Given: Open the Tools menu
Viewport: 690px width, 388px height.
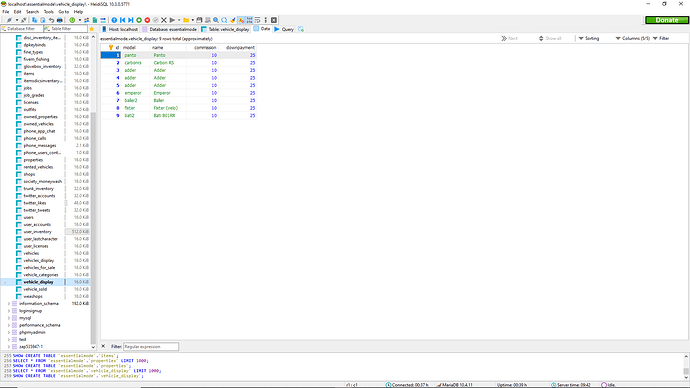Looking at the screenshot, I should (x=48, y=12).
